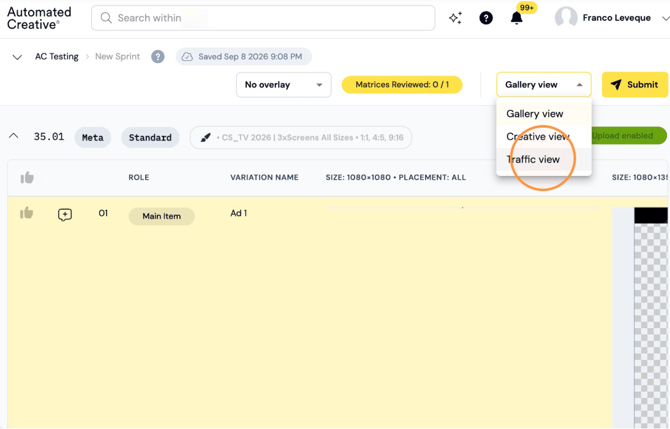
Task: Open the help question mark in header
Action: click(486, 18)
